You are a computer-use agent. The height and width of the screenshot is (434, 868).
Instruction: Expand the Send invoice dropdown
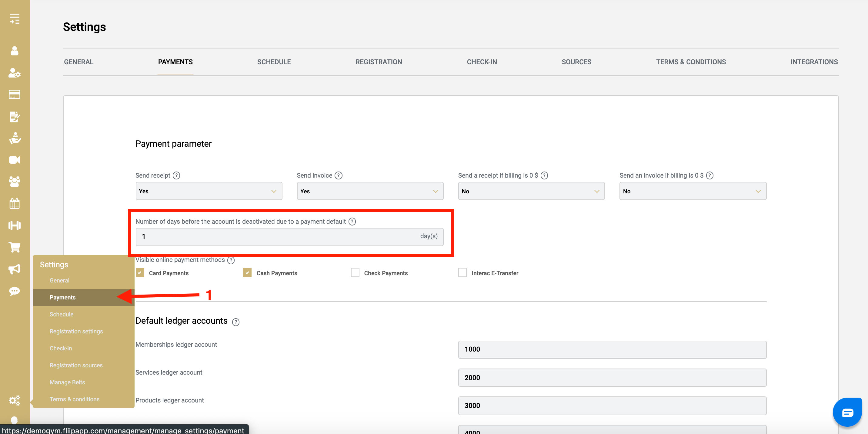(370, 191)
